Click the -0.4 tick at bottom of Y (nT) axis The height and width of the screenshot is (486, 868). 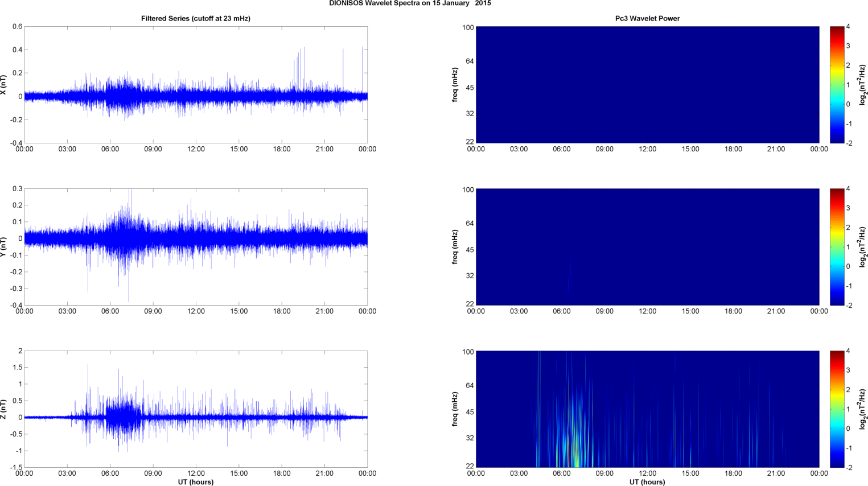click(x=16, y=306)
